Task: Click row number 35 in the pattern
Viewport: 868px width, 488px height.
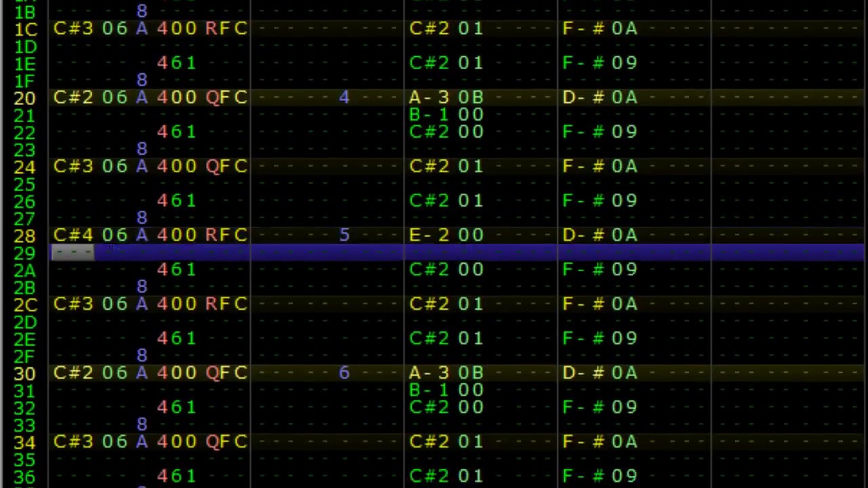Action: tap(24, 460)
